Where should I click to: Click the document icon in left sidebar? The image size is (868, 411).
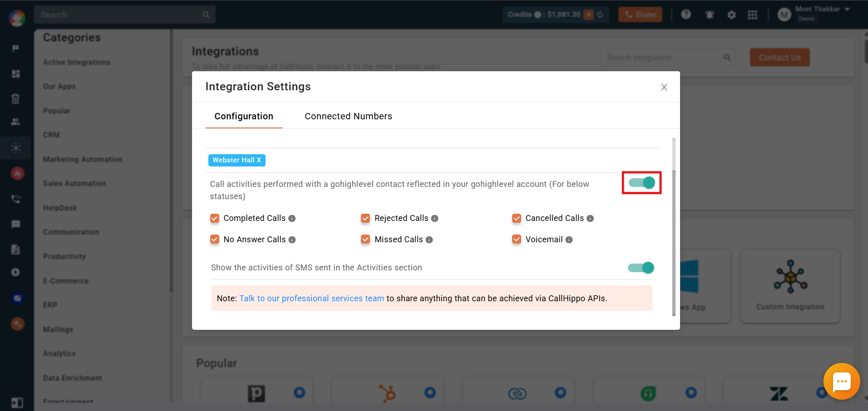pos(16,249)
